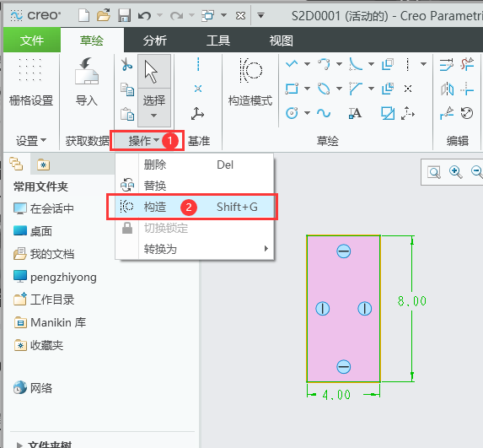Open the 文件 file menu tab
The height and width of the screenshot is (448, 483).
pyautogui.click(x=32, y=40)
